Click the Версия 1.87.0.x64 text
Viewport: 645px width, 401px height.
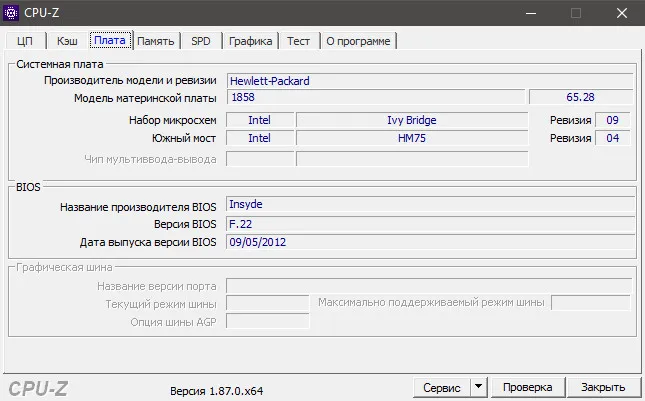(x=216, y=391)
